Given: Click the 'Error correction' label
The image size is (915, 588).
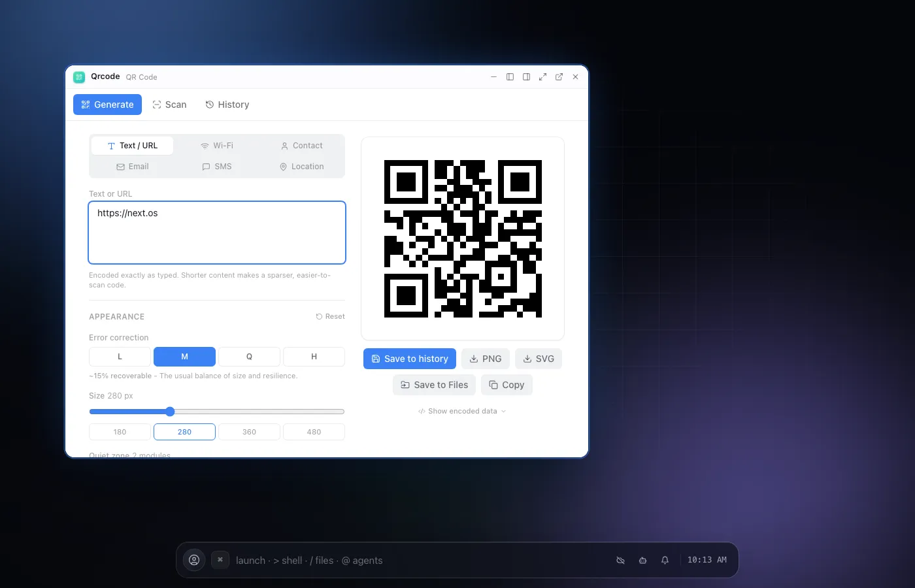Looking at the screenshot, I should 119,338.
